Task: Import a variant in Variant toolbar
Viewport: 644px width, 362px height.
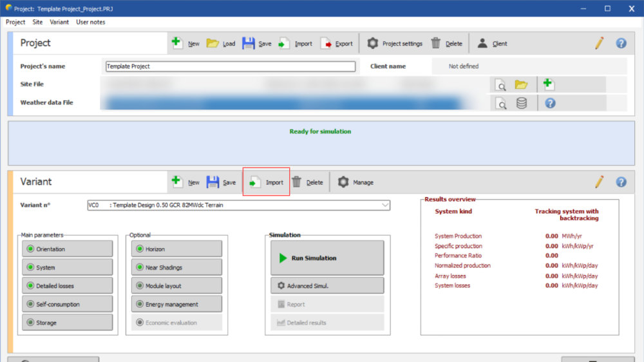Action: click(x=266, y=182)
